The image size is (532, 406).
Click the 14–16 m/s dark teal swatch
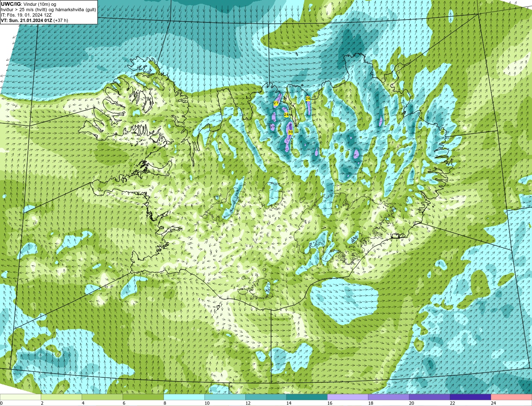coord(307,397)
